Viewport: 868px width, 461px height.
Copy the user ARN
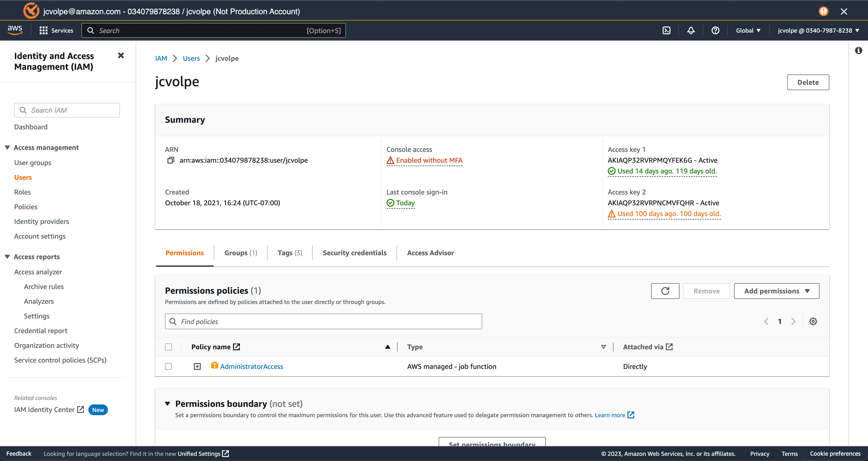tap(171, 160)
